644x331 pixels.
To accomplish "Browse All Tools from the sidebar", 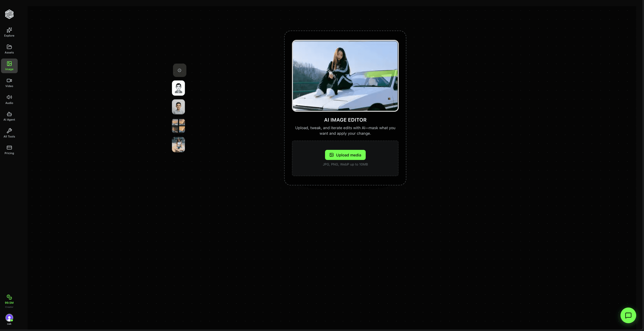I will pyautogui.click(x=9, y=133).
